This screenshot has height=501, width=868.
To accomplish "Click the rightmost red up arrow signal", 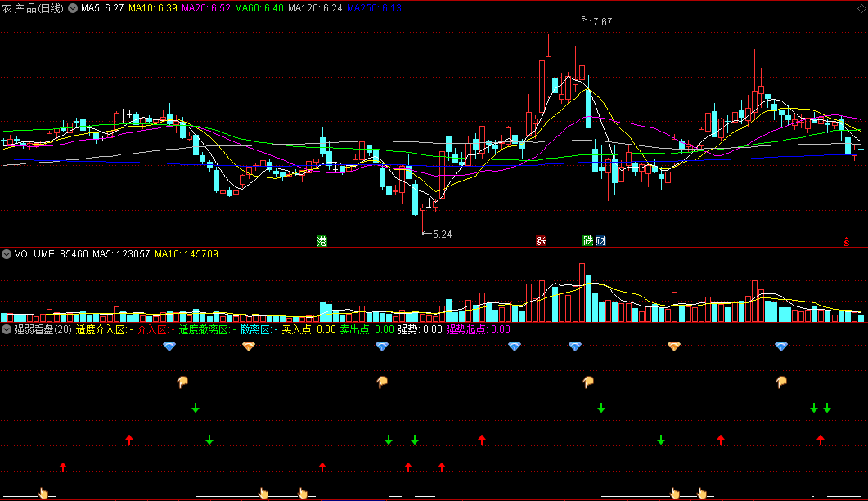I will [821, 440].
